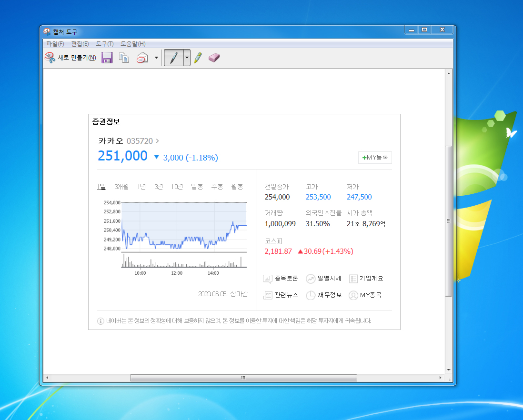Click the 증권정보 heading
The width and height of the screenshot is (523, 420).
pyautogui.click(x=106, y=122)
